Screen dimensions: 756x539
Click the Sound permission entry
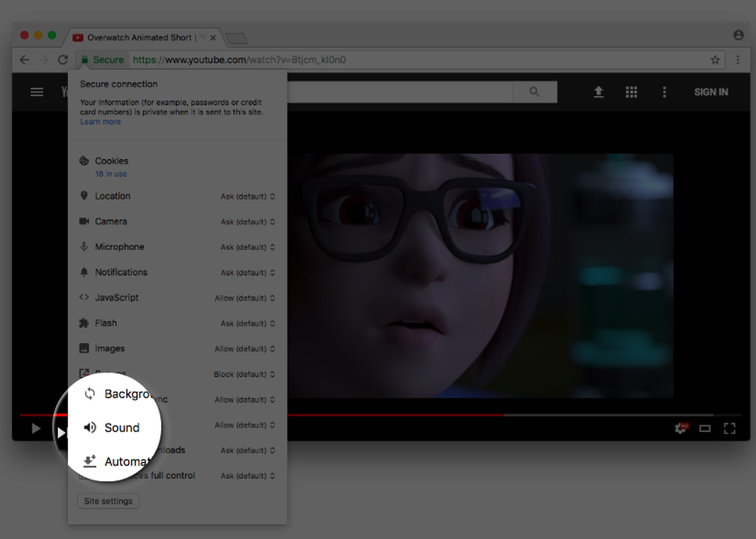tap(121, 428)
